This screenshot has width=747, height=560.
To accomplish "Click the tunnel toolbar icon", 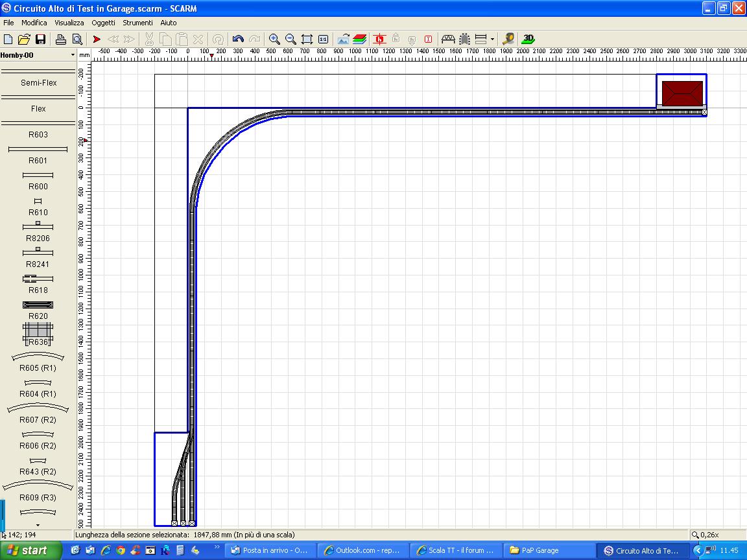I will (x=464, y=39).
